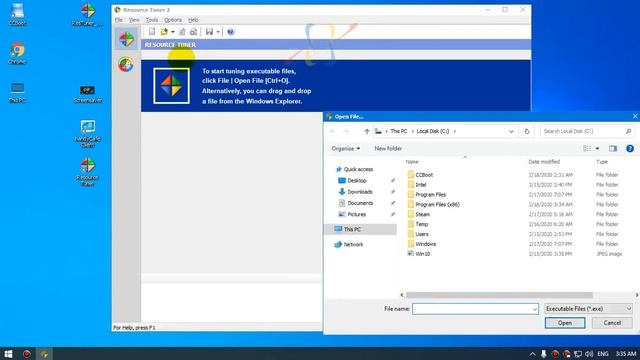Screen dimensions: 640x360
Task: Open the Tools menu in Resource Tuner
Action: click(152, 20)
